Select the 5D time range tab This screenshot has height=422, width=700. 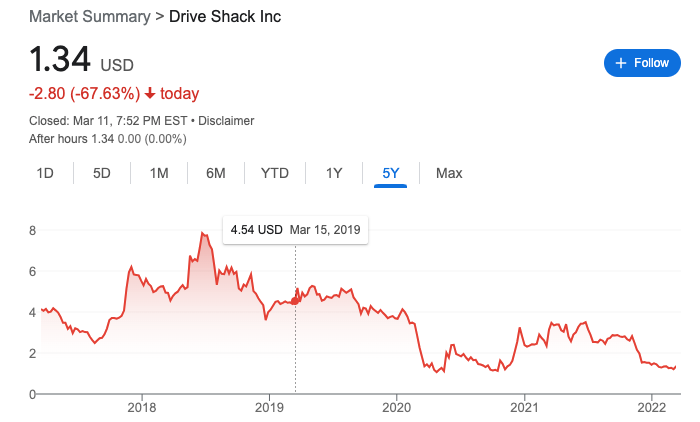click(102, 173)
